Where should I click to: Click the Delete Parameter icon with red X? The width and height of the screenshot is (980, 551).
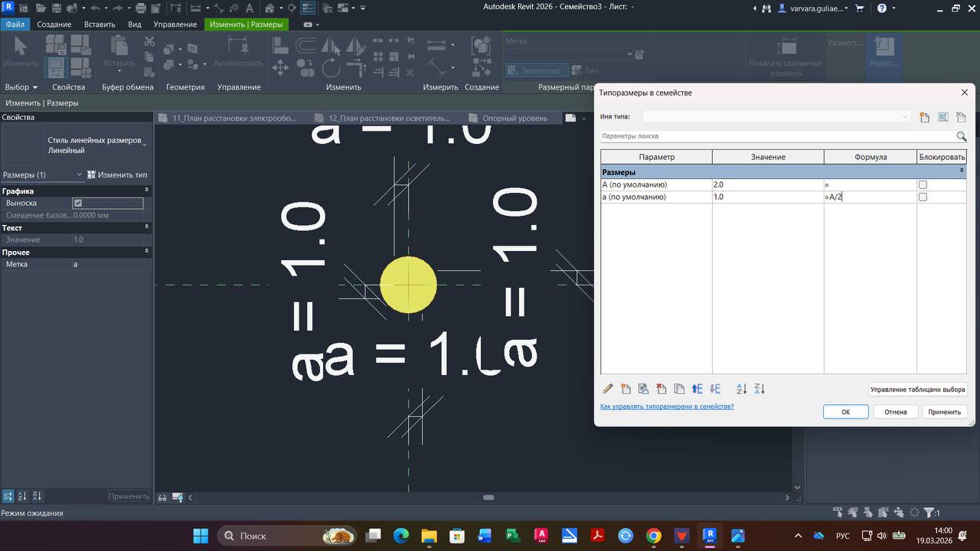pyautogui.click(x=661, y=389)
